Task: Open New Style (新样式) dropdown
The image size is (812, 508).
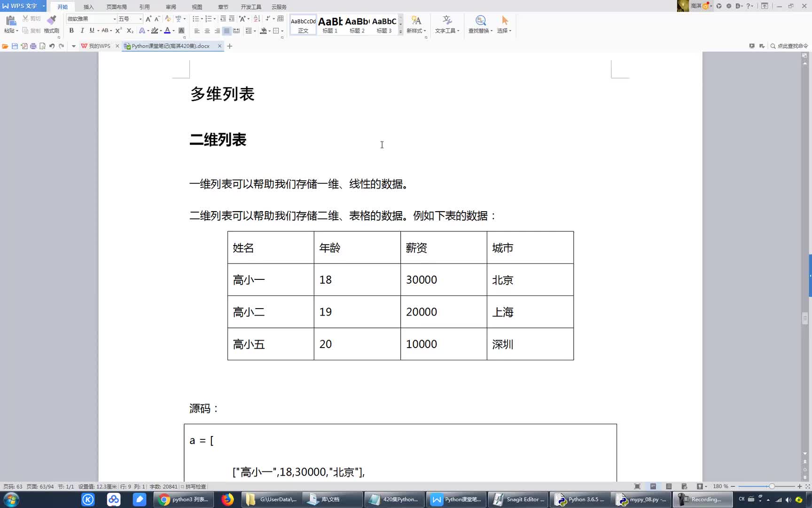Action: pyautogui.click(x=416, y=25)
